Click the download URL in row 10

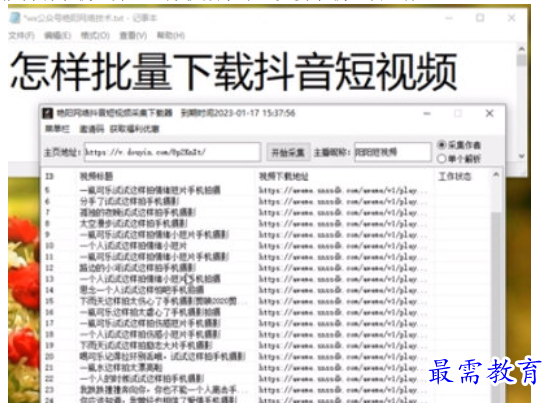(x=343, y=246)
